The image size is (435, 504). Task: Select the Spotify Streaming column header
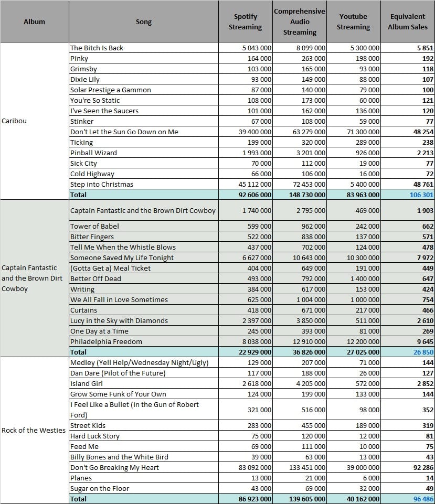pyautogui.click(x=245, y=22)
